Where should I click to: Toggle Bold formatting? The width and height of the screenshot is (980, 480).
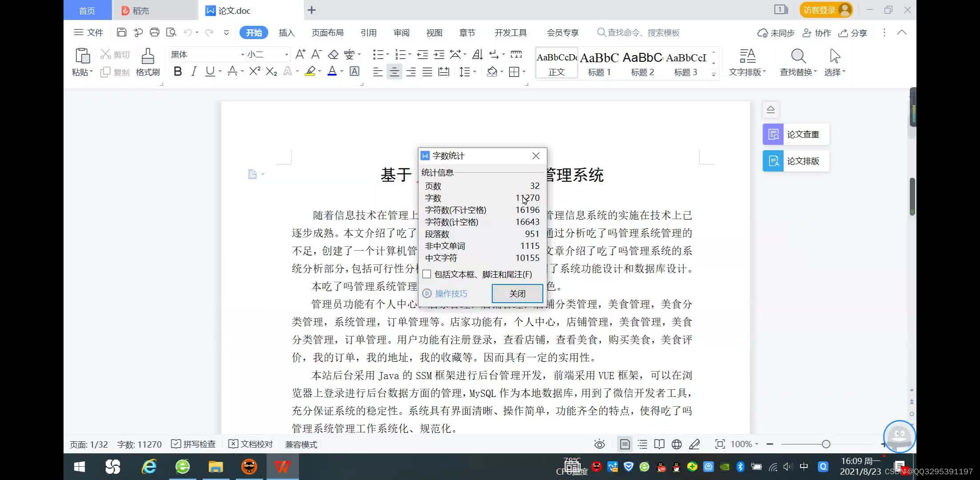coord(178,72)
